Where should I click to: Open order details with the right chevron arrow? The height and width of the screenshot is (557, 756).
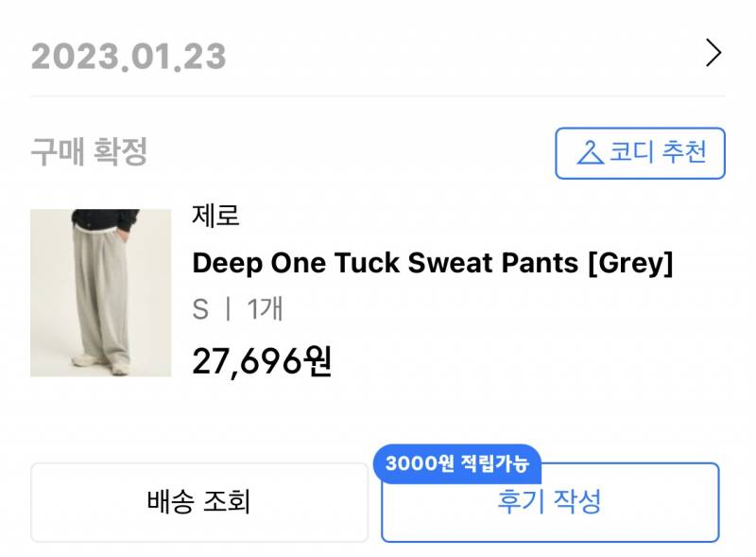tap(713, 54)
